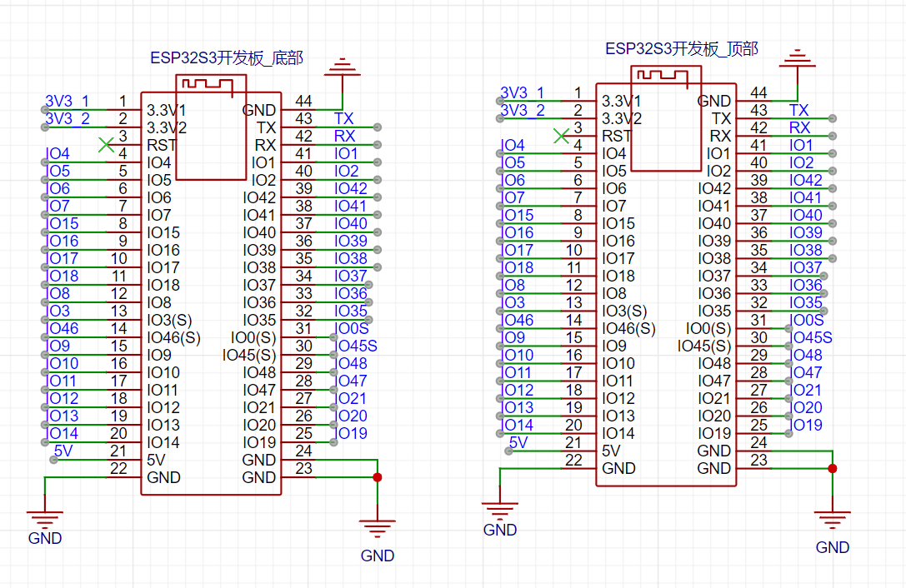906x588 pixels.
Task: Click the wire endpoint of 底部 IO4 net
Action: pyautogui.click(x=44, y=162)
